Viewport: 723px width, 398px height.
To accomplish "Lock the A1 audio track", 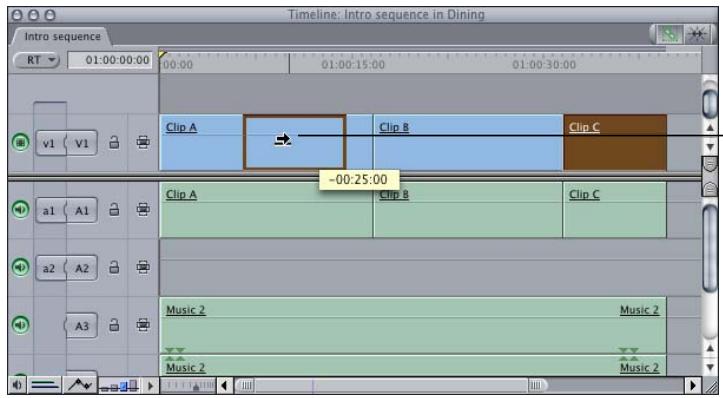I will click(x=114, y=210).
